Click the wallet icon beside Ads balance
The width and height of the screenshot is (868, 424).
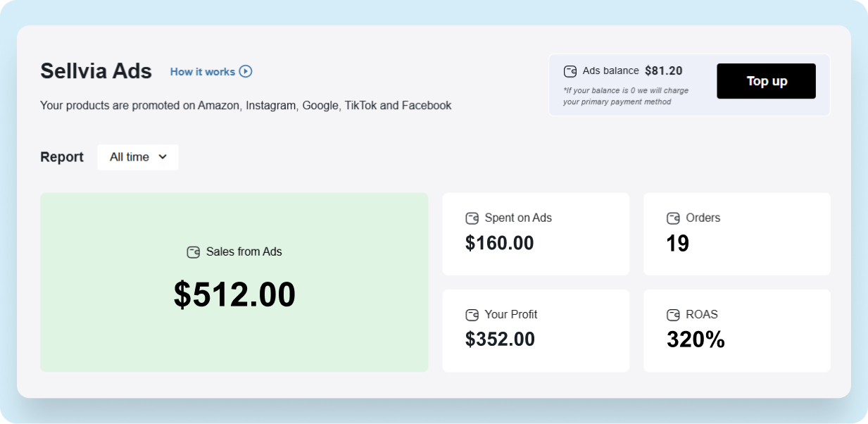pyautogui.click(x=569, y=70)
